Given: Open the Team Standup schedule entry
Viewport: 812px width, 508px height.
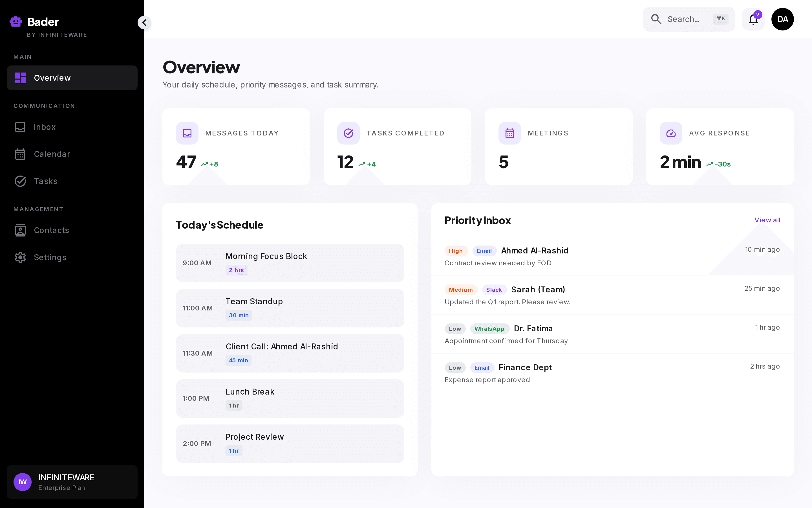Looking at the screenshot, I should [x=290, y=308].
